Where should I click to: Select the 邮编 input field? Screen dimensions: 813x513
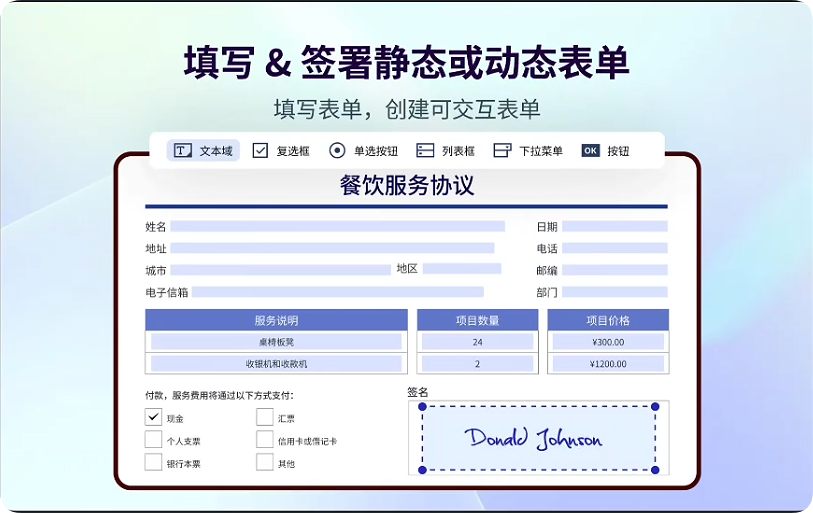click(614, 270)
